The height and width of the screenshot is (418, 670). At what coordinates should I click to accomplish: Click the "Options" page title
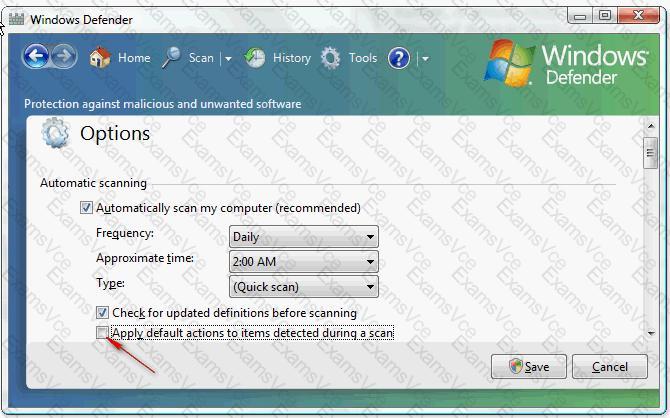point(115,133)
